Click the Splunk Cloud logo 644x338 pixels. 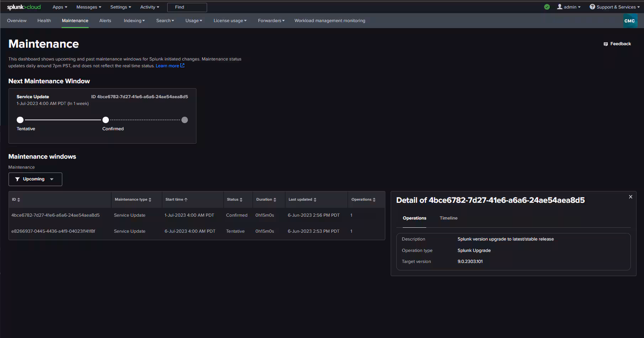[x=24, y=7]
